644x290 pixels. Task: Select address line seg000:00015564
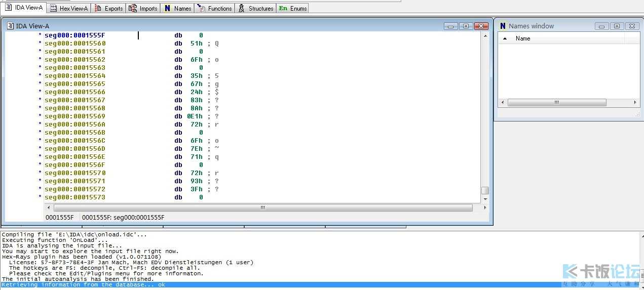tap(75, 76)
